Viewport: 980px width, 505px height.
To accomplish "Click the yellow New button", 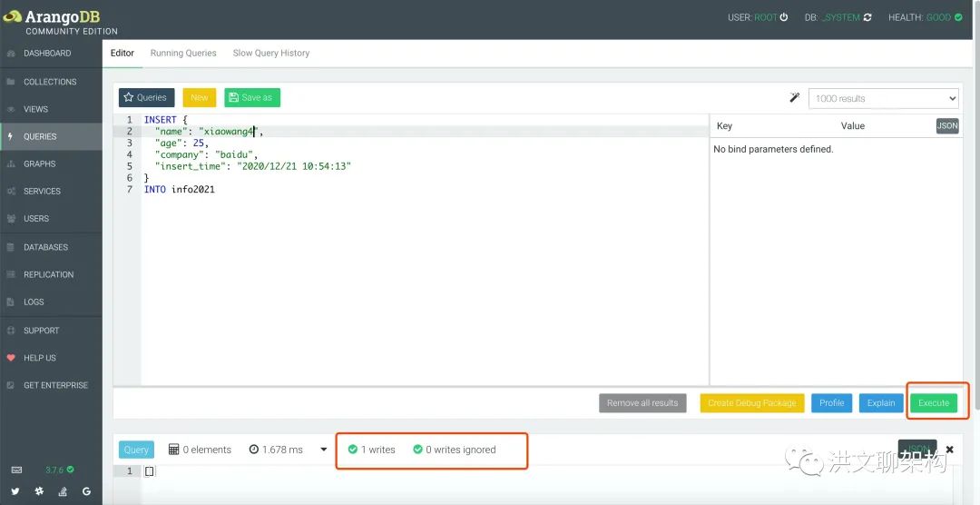I will pos(200,97).
